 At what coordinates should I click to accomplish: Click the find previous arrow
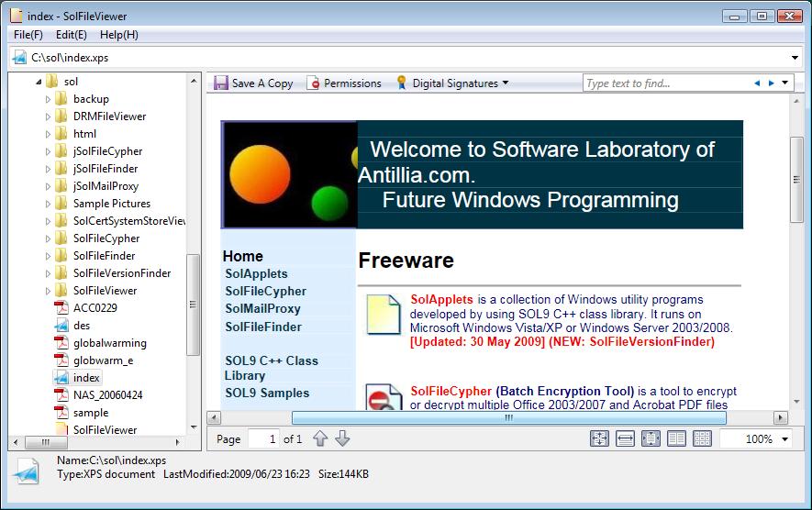[x=757, y=83]
